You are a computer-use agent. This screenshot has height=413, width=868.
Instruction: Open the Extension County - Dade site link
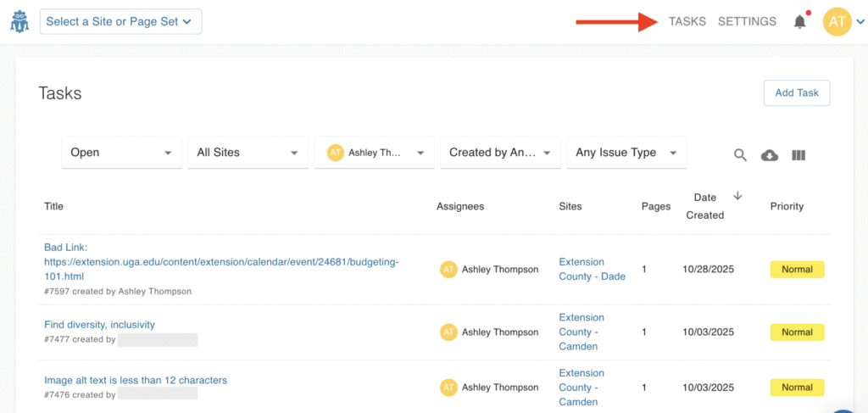click(592, 269)
